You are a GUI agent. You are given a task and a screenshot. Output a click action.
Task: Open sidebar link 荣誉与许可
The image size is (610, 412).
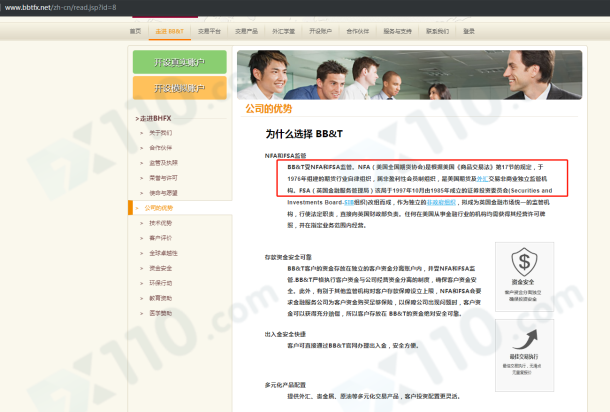163,178
